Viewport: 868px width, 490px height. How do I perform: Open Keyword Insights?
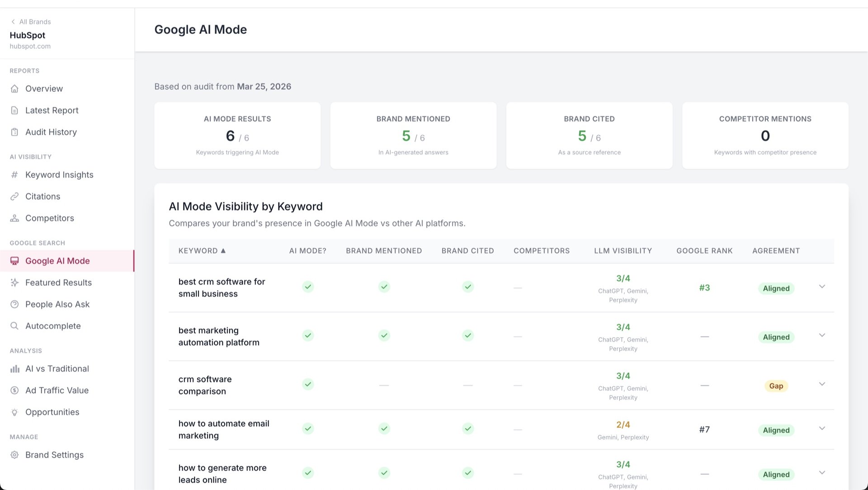(x=67, y=174)
